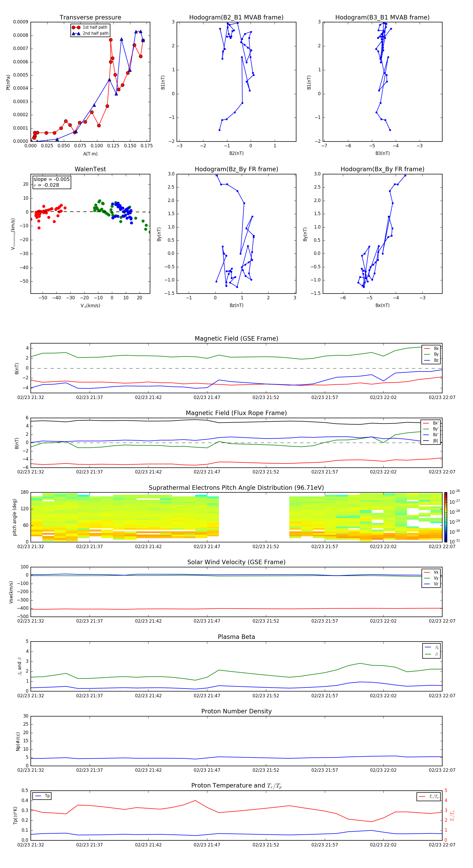The width and height of the screenshot is (473, 868).
Task: Select 'Bx' in GSE magnetic field legend
Action: tap(431, 349)
